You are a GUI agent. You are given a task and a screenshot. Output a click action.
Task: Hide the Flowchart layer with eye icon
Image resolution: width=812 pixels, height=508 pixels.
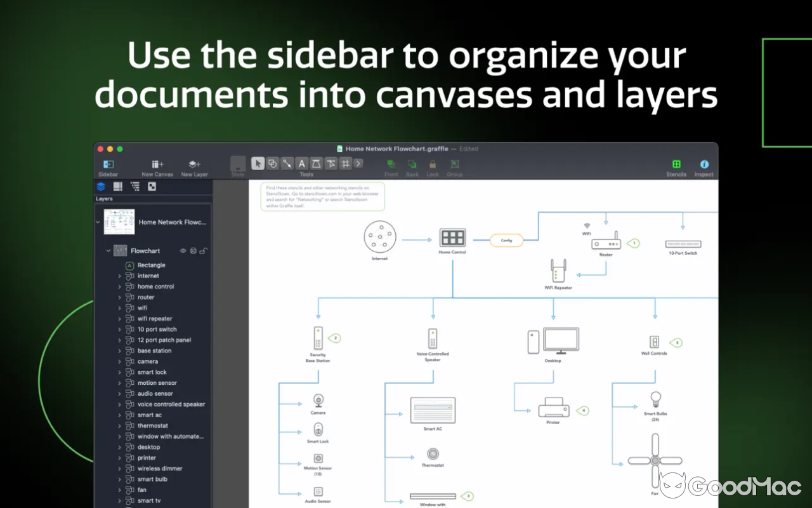[183, 251]
